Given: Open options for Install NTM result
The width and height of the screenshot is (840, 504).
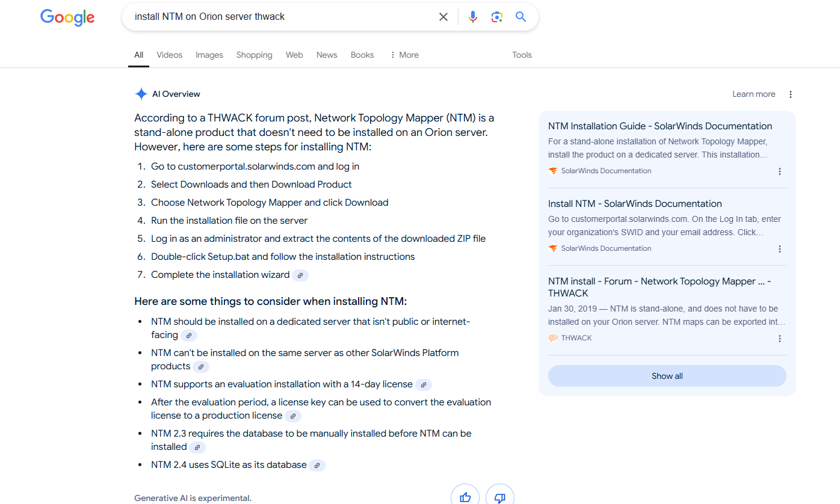Looking at the screenshot, I should coord(780,249).
